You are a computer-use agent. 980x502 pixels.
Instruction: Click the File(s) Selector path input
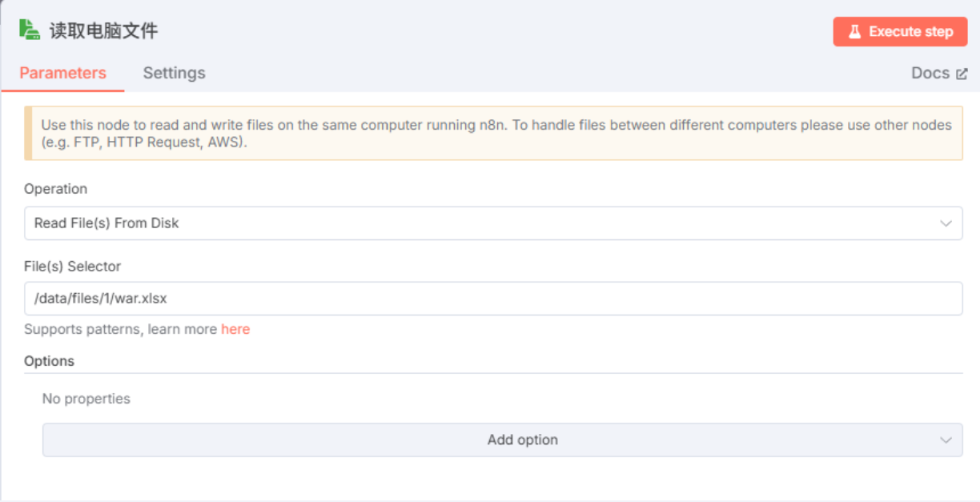[x=492, y=298]
